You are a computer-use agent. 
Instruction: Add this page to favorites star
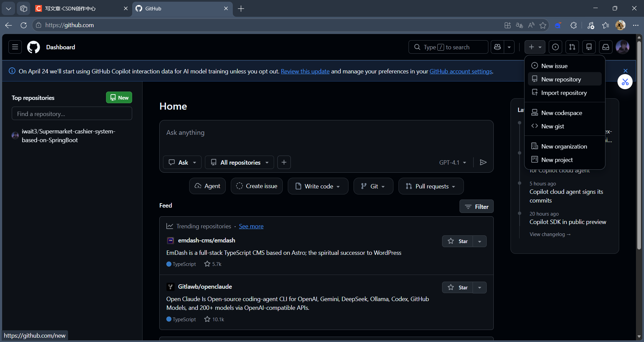(x=543, y=25)
